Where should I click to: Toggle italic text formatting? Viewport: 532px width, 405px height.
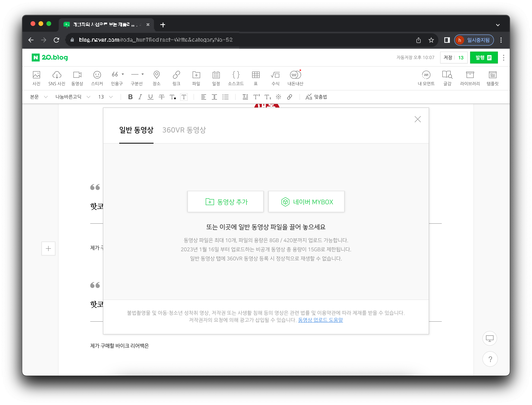coord(140,97)
